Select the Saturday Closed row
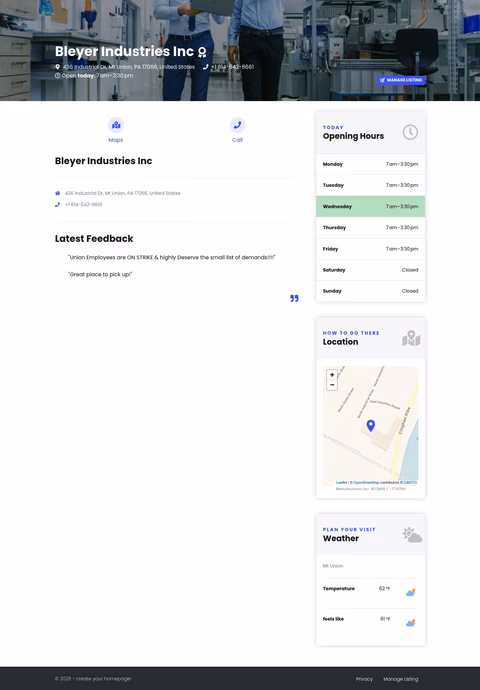The image size is (480, 690). click(370, 270)
